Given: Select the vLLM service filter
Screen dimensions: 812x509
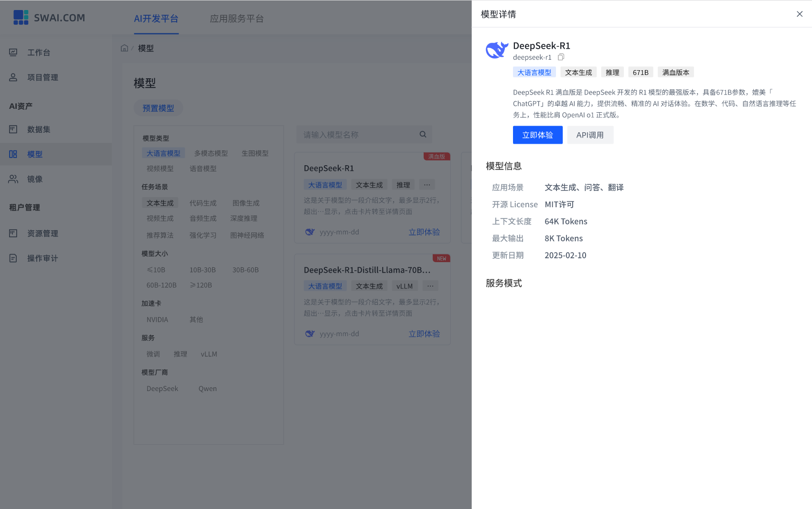Looking at the screenshot, I should point(209,354).
